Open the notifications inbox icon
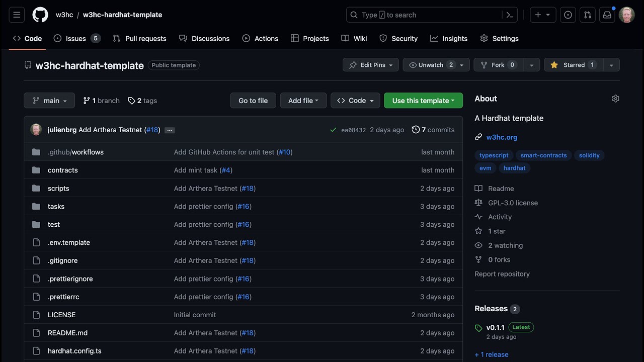The image size is (644, 362). tap(607, 15)
